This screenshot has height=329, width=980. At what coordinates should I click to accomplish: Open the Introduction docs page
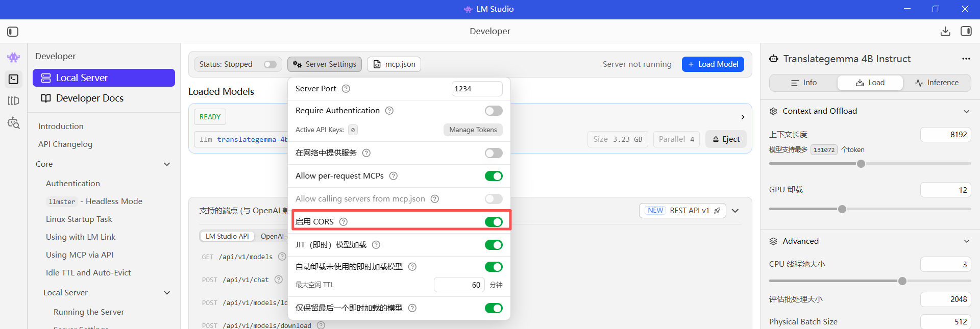tap(61, 126)
